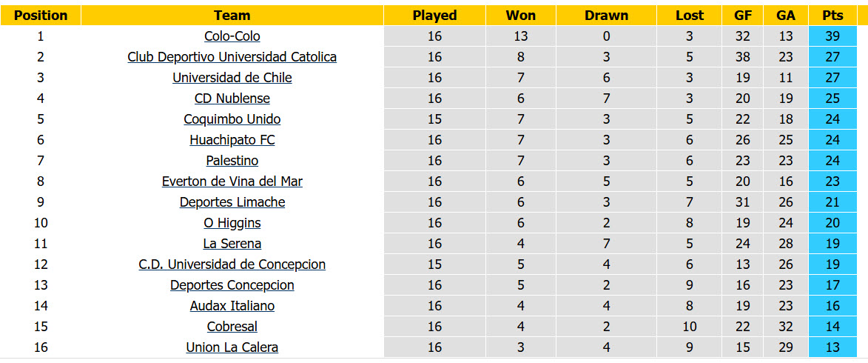Open Huachipato FC team link
This screenshot has width=868, height=363.
click(x=232, y=140)
